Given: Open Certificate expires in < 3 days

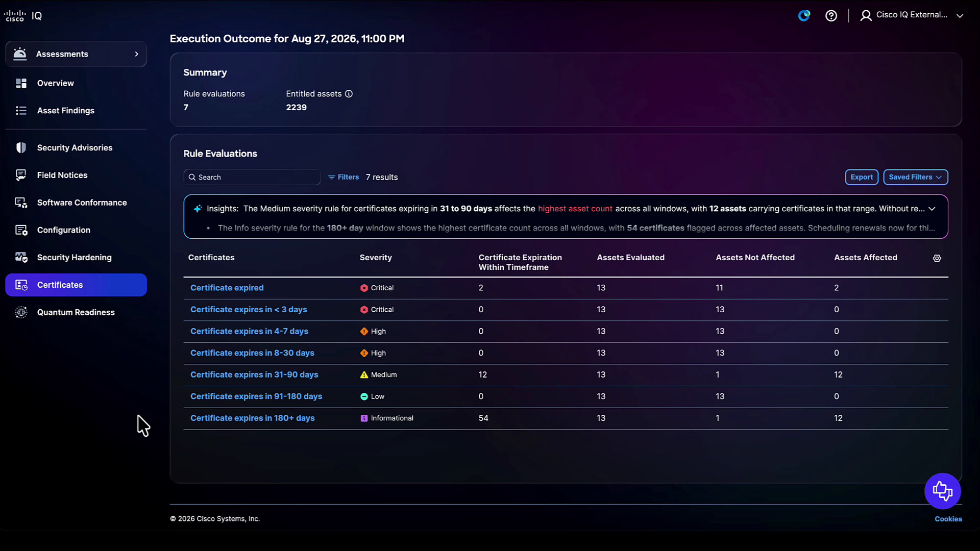Looking at the screenshot, I should (x=249, y=310).
